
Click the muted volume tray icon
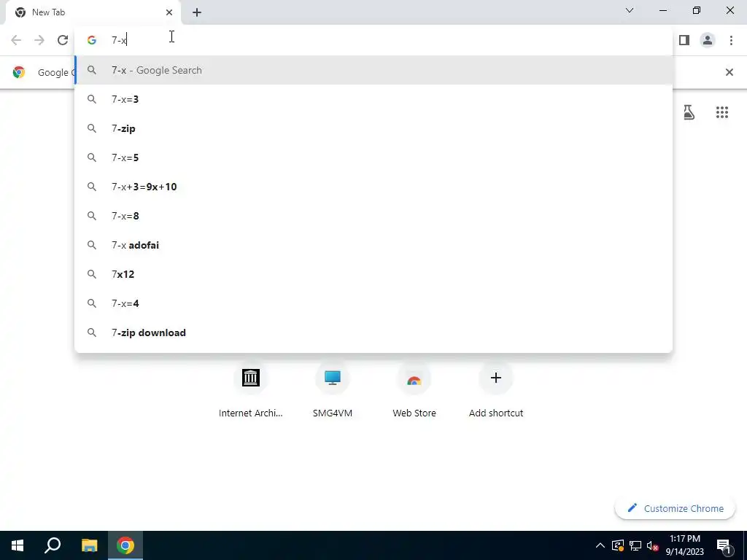click(x=653, y=545)
